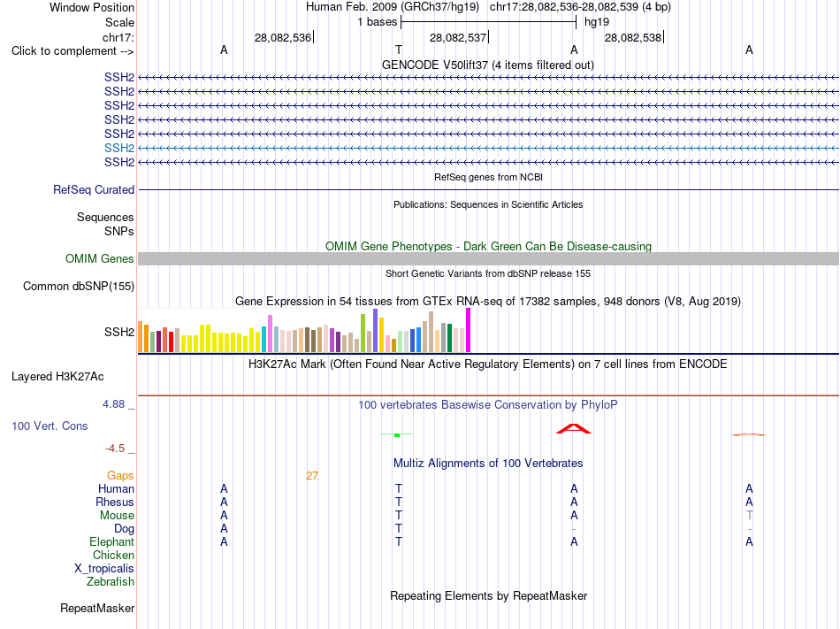Open the GENCODE V50lift37 track title
The image size is (840, 629).
[x=488, y=65]
